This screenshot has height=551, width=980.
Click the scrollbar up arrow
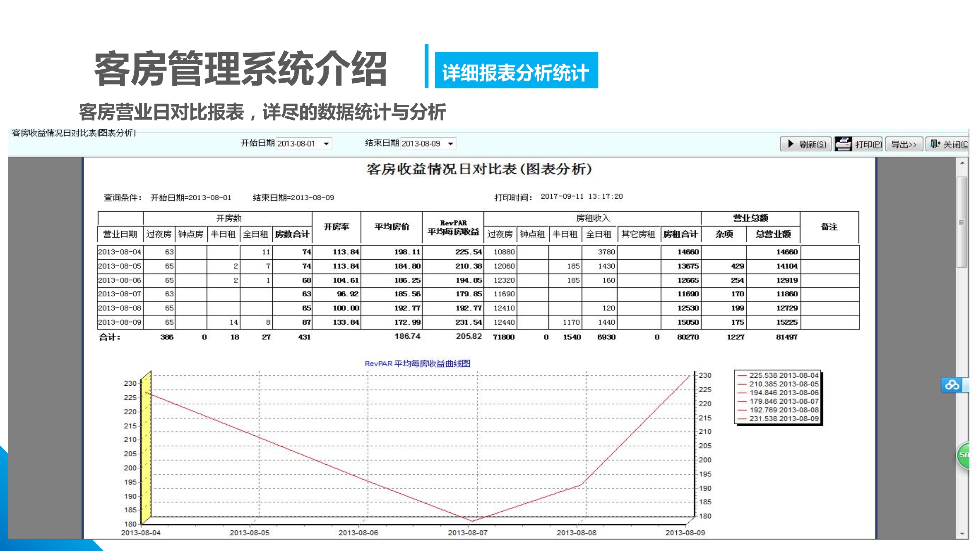(962, 163)
